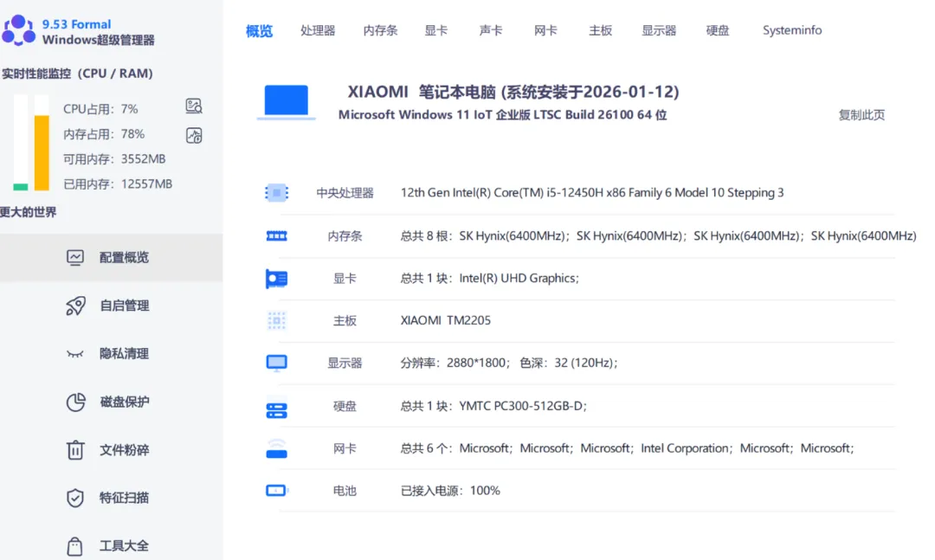Image resolution: width=935 pixels, height=560 pixels.
Task: Click the orange RAM usage bar
Action: tap(42, 152)
